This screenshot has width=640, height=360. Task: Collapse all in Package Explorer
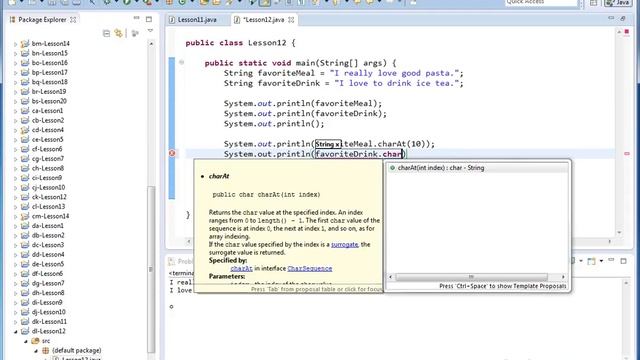(x=107, y=33)
